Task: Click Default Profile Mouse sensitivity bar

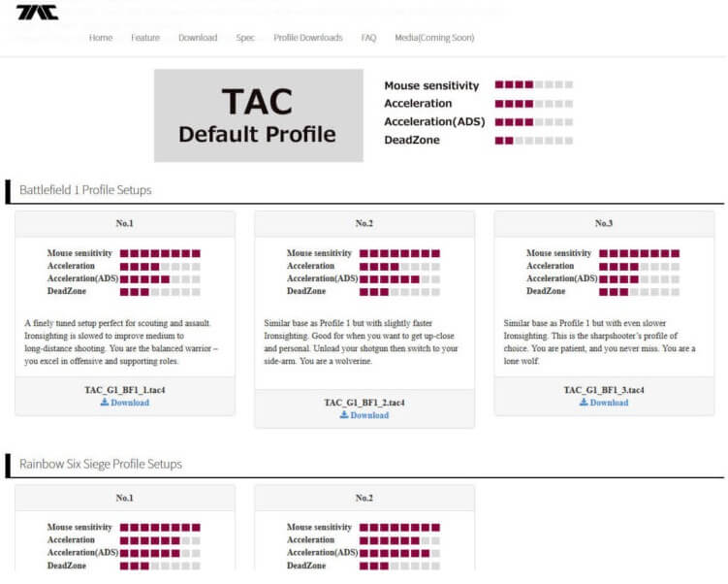Action: pos(533,85)
